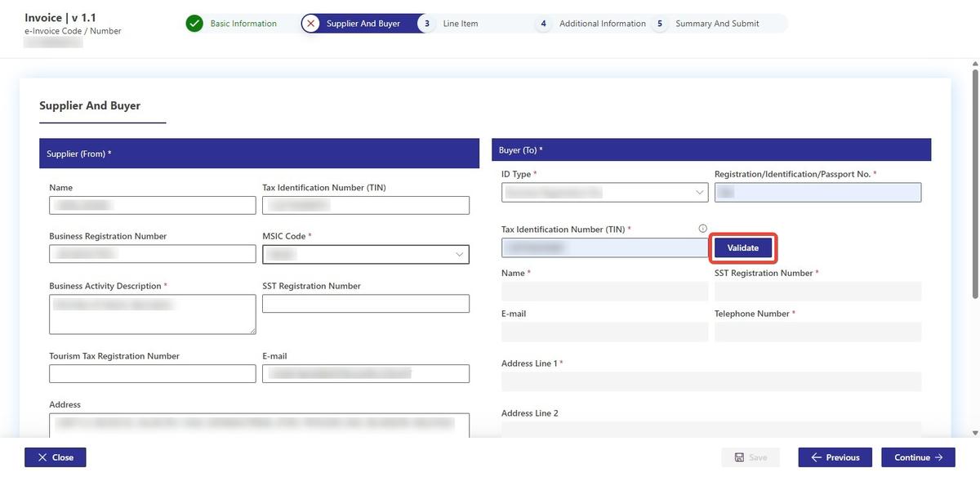The image size is (980, 477).
Task: Go back with the Previous button
Action: (x=835, y=457)
